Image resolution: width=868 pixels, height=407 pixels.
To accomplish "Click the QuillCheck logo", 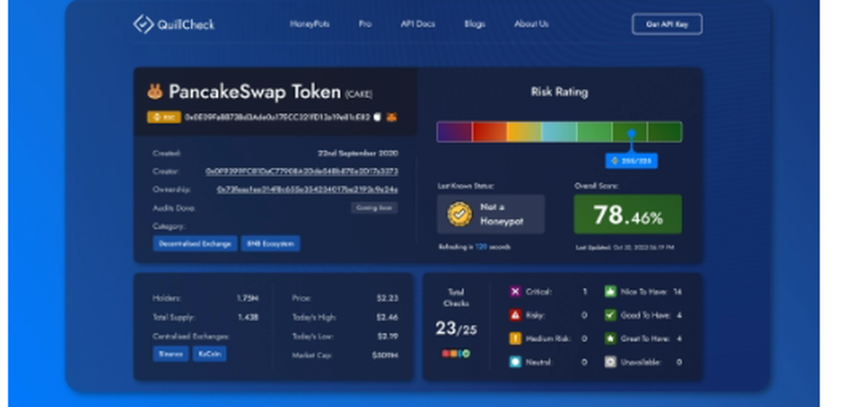I will [174, 24].
